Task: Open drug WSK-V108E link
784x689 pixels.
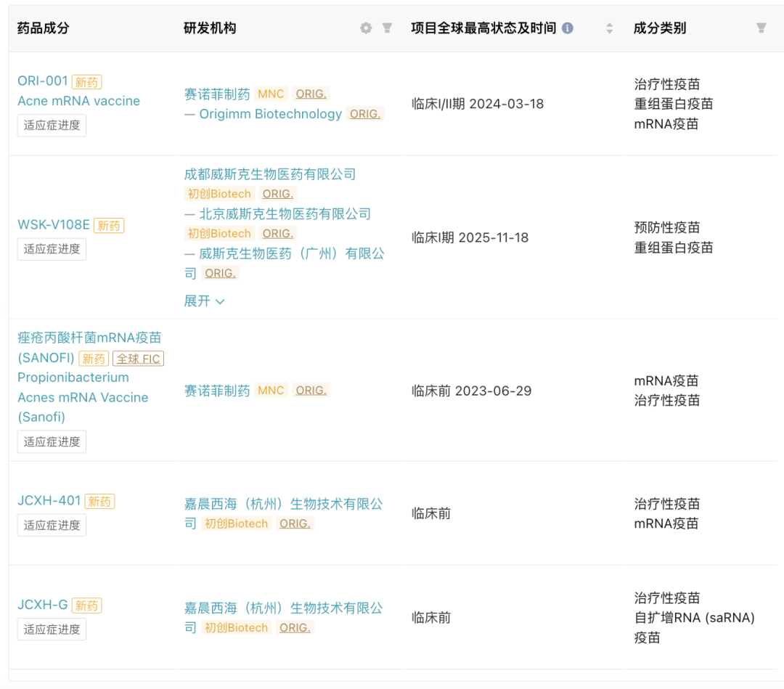Action: (x=54, y=224)
